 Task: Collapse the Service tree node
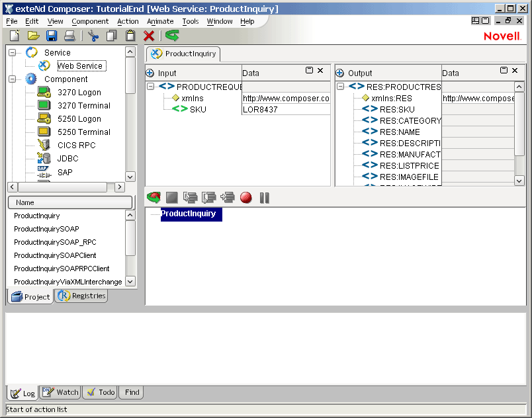point(12,52)
